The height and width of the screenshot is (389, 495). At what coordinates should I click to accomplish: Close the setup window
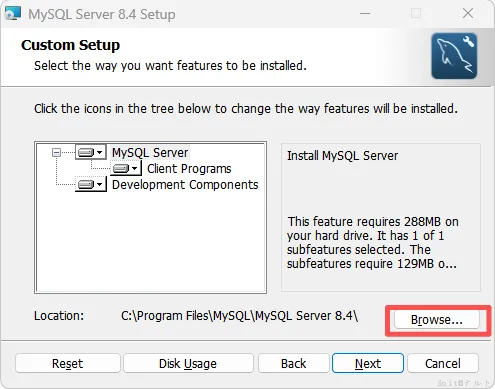click(468, 14)
